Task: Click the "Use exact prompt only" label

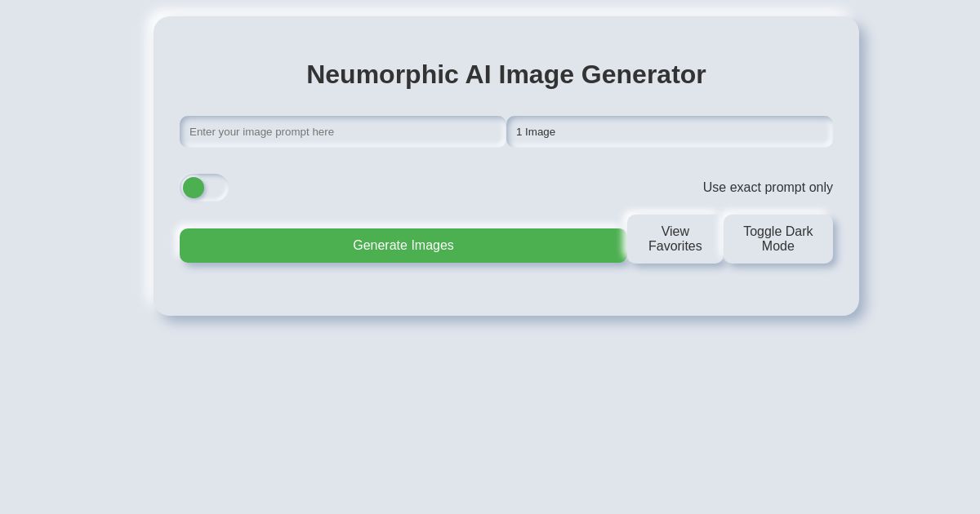Action: tap(768, 188)
